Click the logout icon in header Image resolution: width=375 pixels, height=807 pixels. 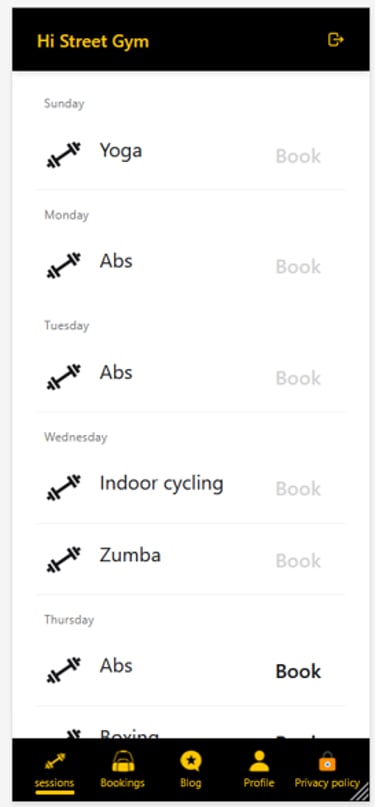coord(335,40)
